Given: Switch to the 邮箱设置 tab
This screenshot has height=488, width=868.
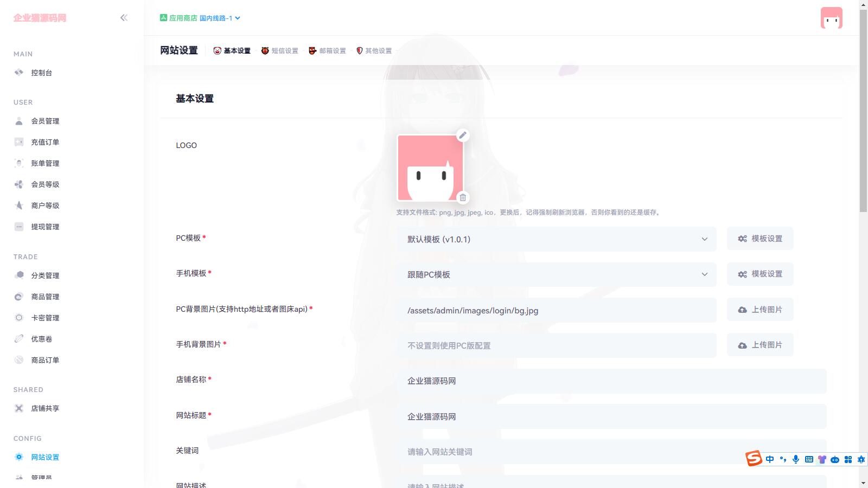Looking at the screenshot, I should point(328,50).
